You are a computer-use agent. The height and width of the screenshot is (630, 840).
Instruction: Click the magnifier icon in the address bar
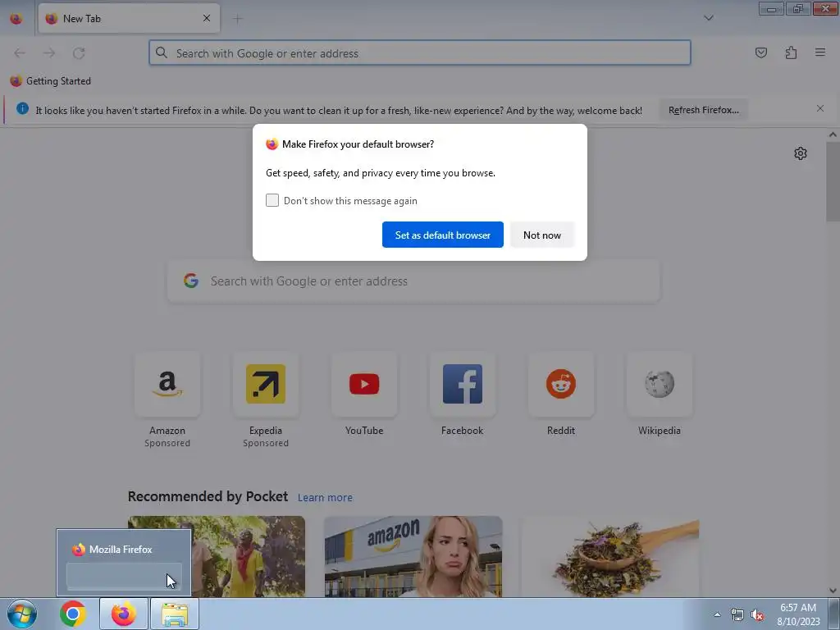coord(162,52)
